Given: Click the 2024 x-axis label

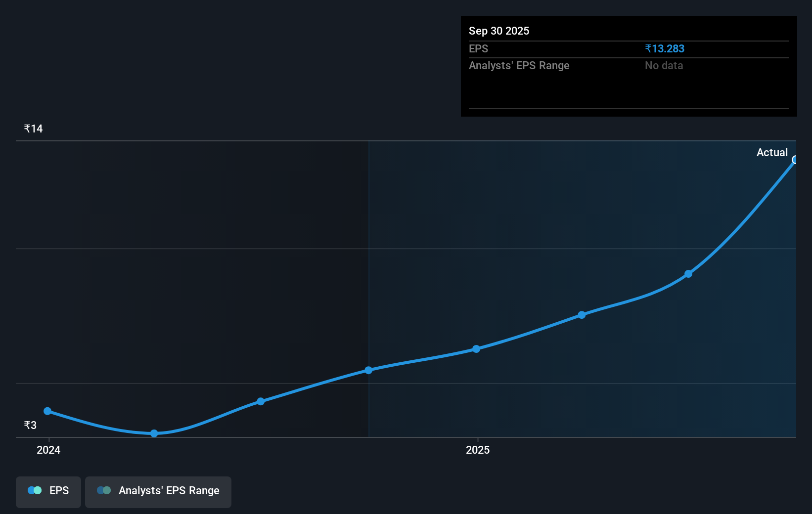Looking at the screenshot, I should (x=48, y=450).
